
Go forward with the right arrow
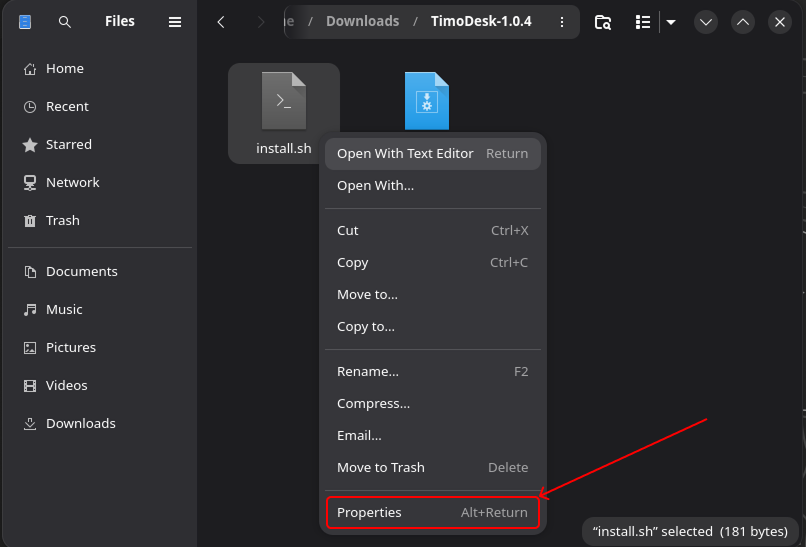tap(261, 22)
